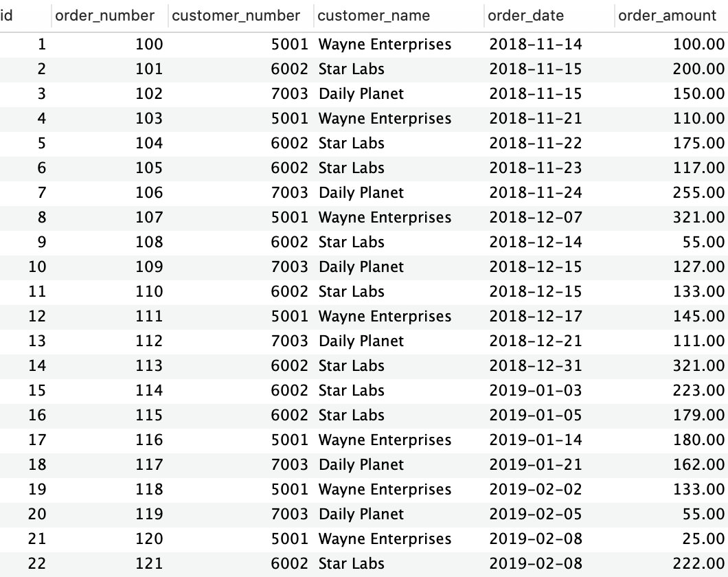Click order amount 25.00
The image size is (728, 577).
click(x=703, y=539)
